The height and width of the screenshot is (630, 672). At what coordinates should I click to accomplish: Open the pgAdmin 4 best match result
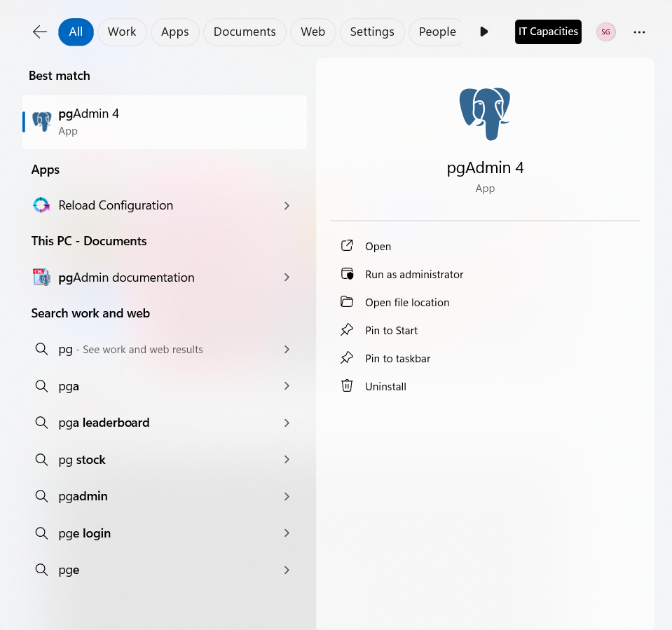[165, 122]
